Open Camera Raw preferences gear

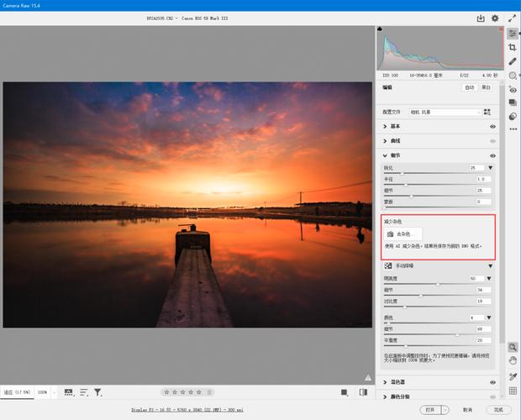coord(495,18)
